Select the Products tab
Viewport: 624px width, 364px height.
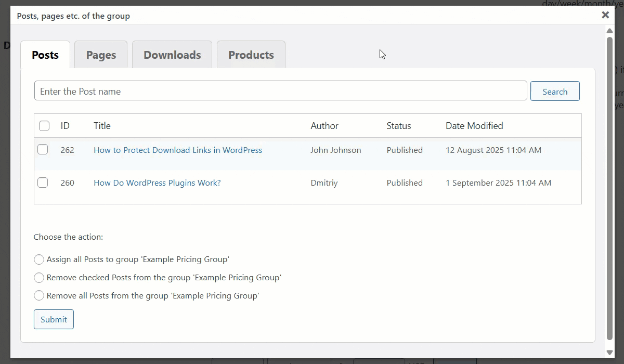251,54
